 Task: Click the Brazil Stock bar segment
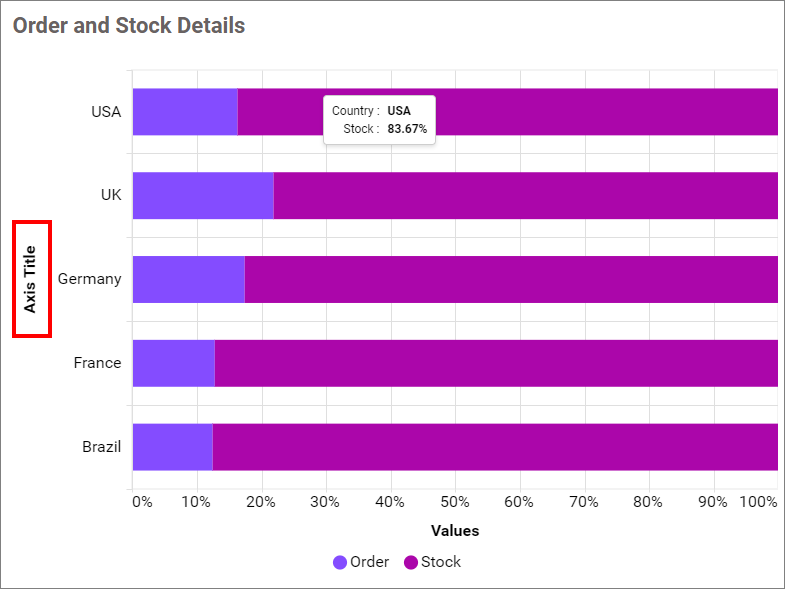point(495,447)
